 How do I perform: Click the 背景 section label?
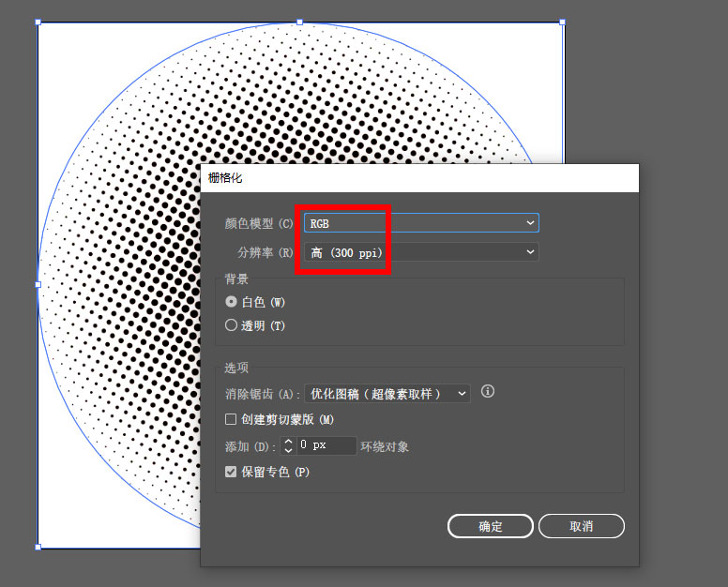236,278
